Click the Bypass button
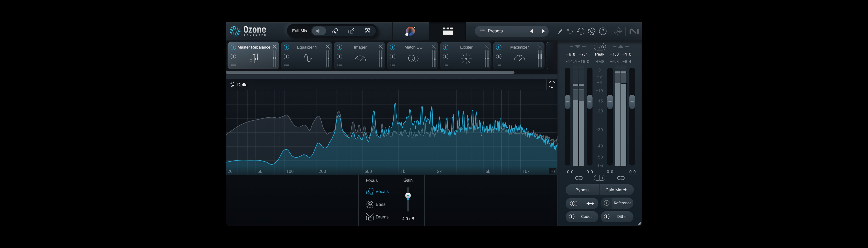868x248 pixels. tap(582, 190)
